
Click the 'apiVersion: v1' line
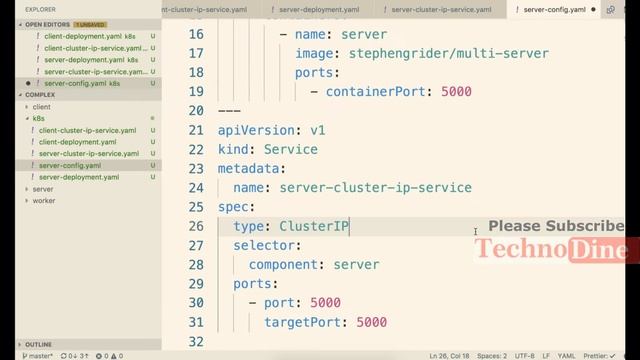click(x=271, y=130)
